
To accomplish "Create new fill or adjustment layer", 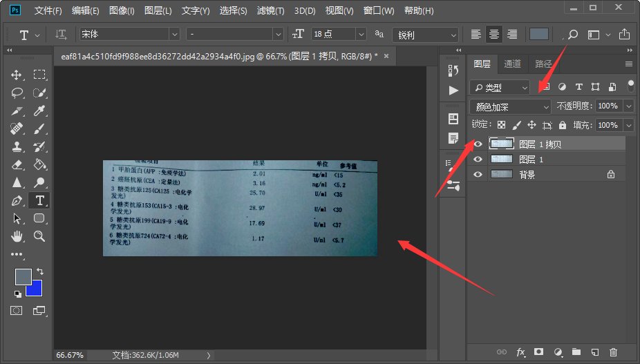I will pyautogui.click(x=558, y=352).
